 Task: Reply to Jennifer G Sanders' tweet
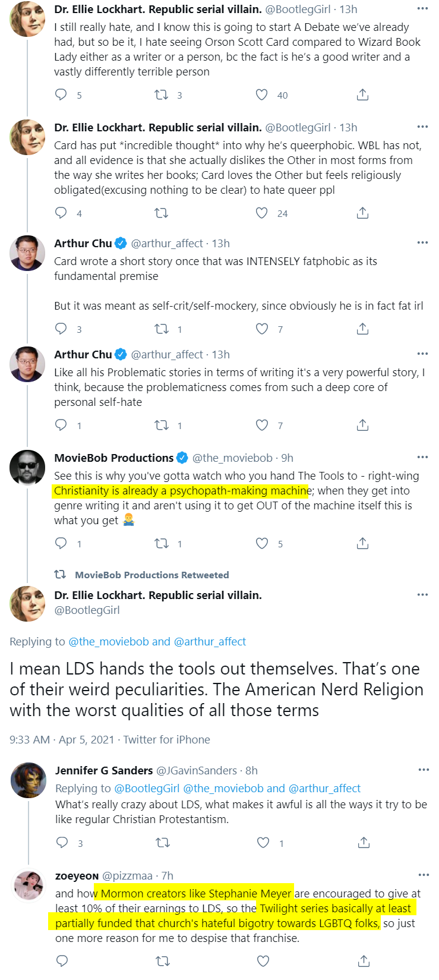pos(62,843)
